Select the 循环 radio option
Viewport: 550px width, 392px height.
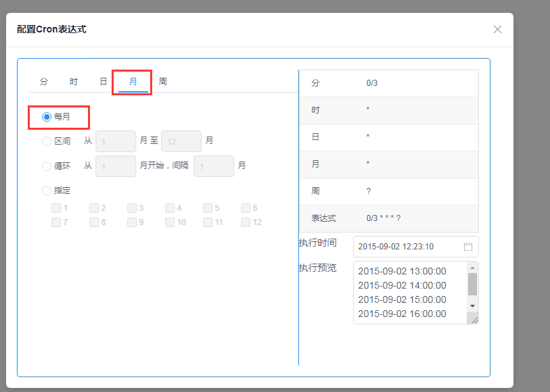pos(47,166)
